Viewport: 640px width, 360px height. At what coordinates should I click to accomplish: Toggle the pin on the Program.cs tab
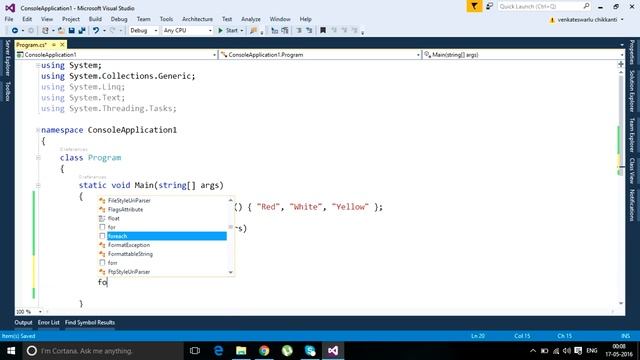(x=53, y=44)
